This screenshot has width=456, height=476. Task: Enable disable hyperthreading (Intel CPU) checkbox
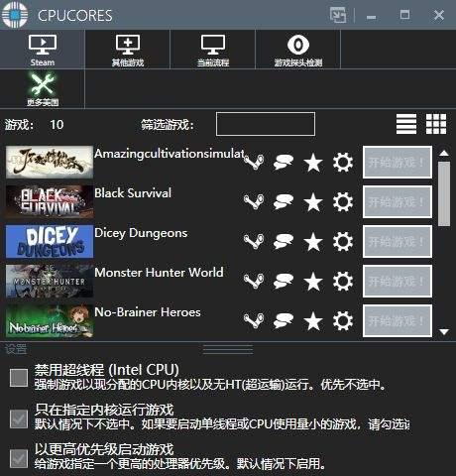[19, 378]
